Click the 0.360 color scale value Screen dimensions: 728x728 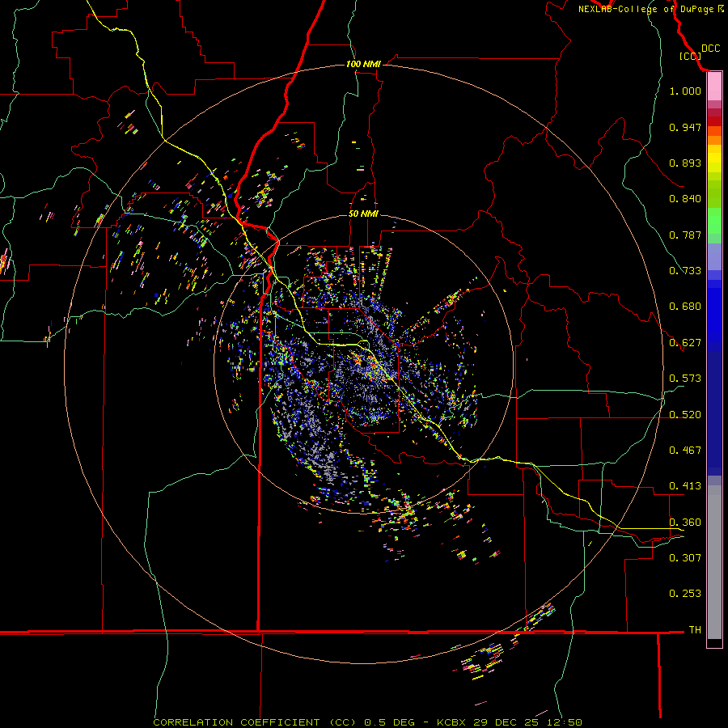685,523
